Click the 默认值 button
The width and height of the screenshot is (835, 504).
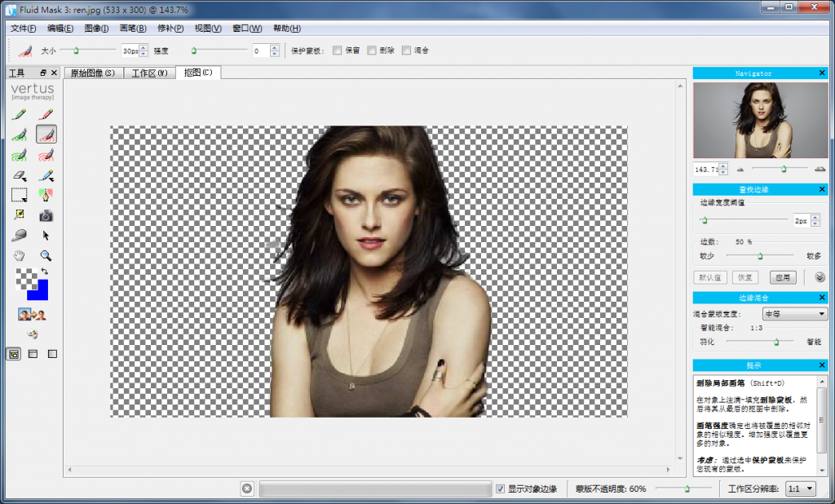tap(709, 277)
